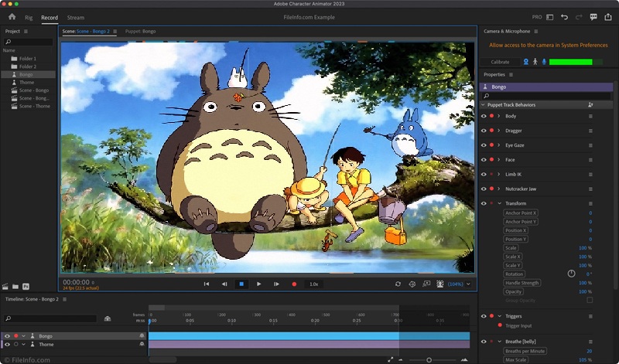Open the workspace layout icon next to PRO

tap(549, 17)
